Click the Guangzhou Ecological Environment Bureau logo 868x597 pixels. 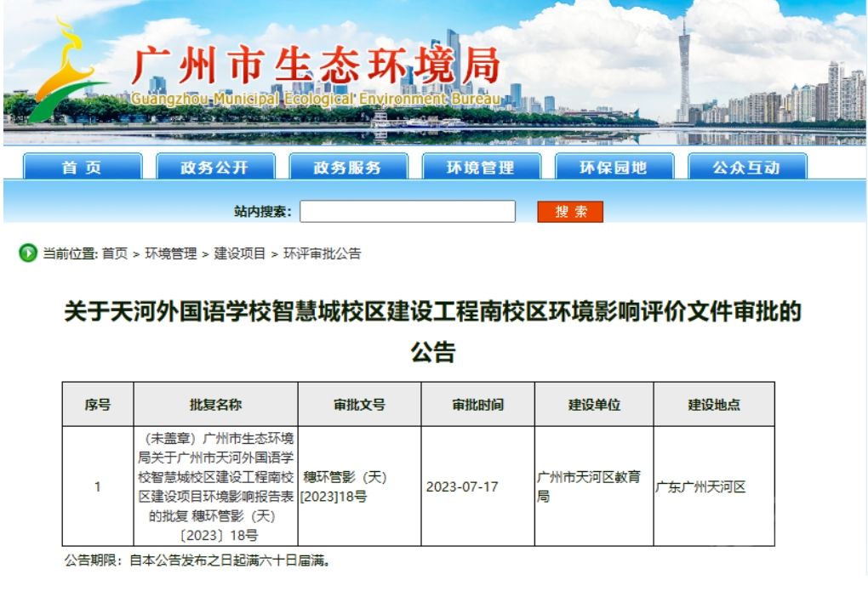(x=67, y=70)
